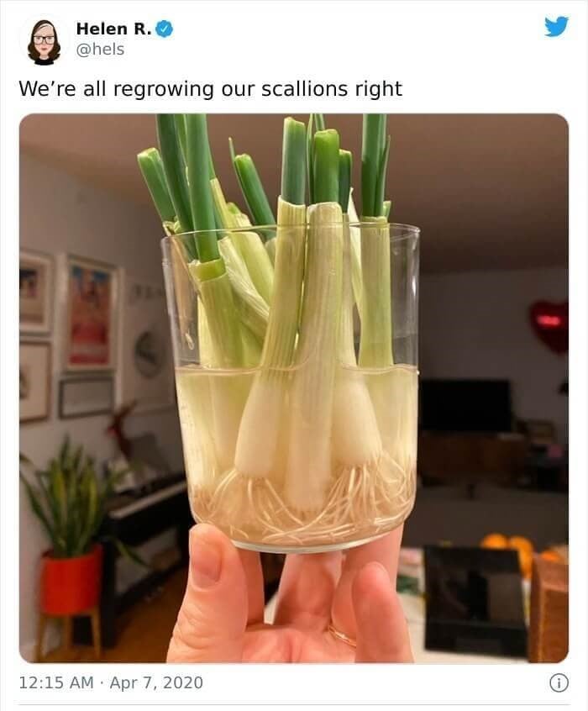The height and width of the screenshot is (711, 588).
Task: Open Helen R.'s cartoon avatar profile picture
Action: [44, 41]
